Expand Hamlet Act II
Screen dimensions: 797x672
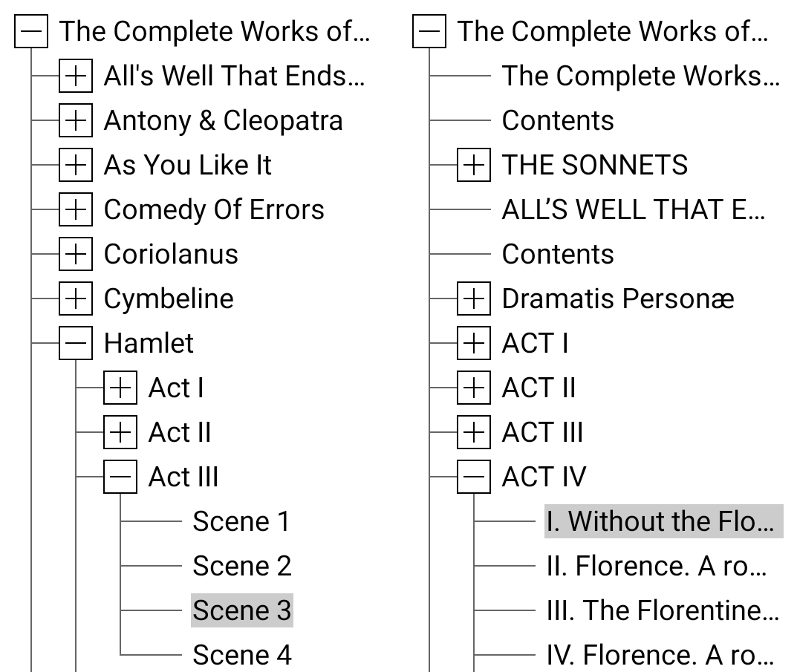(x=120, y=432)
